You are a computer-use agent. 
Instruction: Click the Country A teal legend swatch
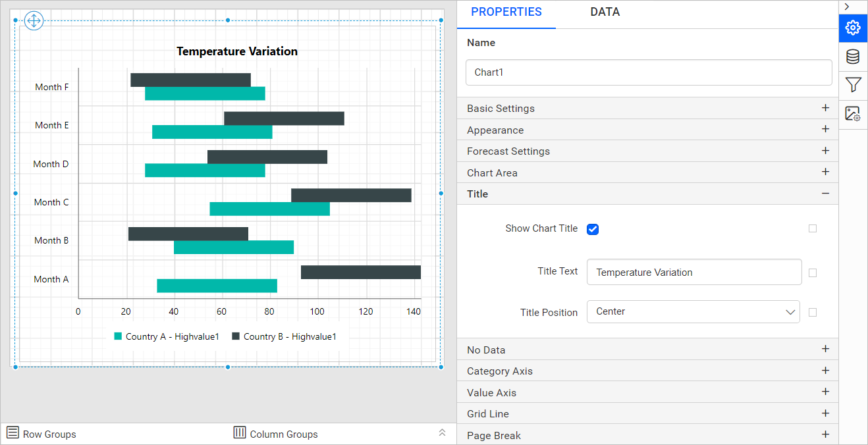tap(119, 336)
